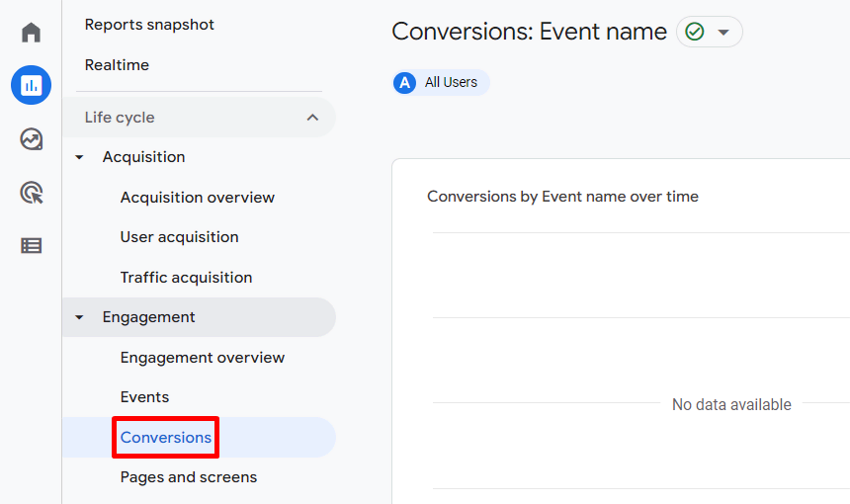Open the Explore icon in sidebar
This screenshot has width=850, height=504.
tap(31, 139)
